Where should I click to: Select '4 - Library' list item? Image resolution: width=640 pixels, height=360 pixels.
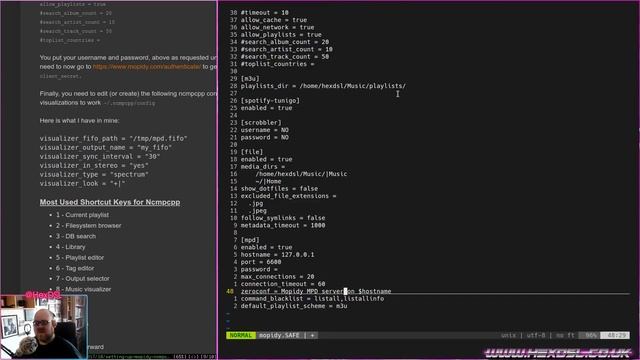[71, 247]
